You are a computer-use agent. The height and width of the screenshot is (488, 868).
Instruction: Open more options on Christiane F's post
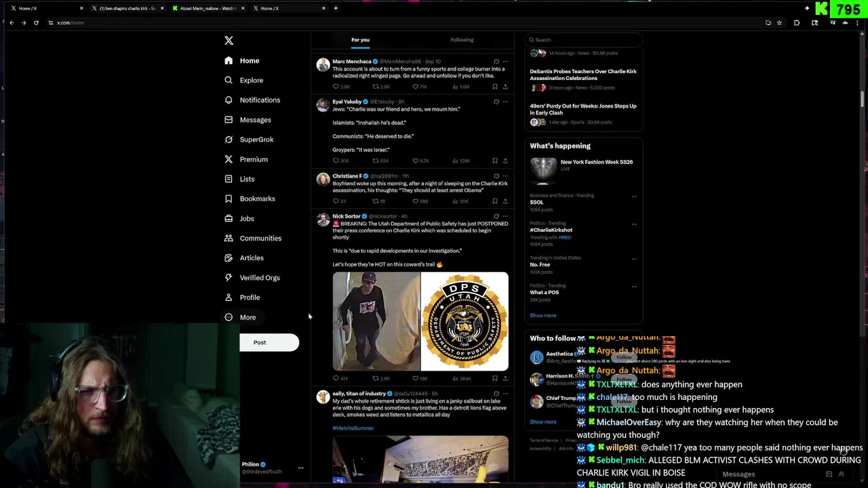[x=505, y=176]
